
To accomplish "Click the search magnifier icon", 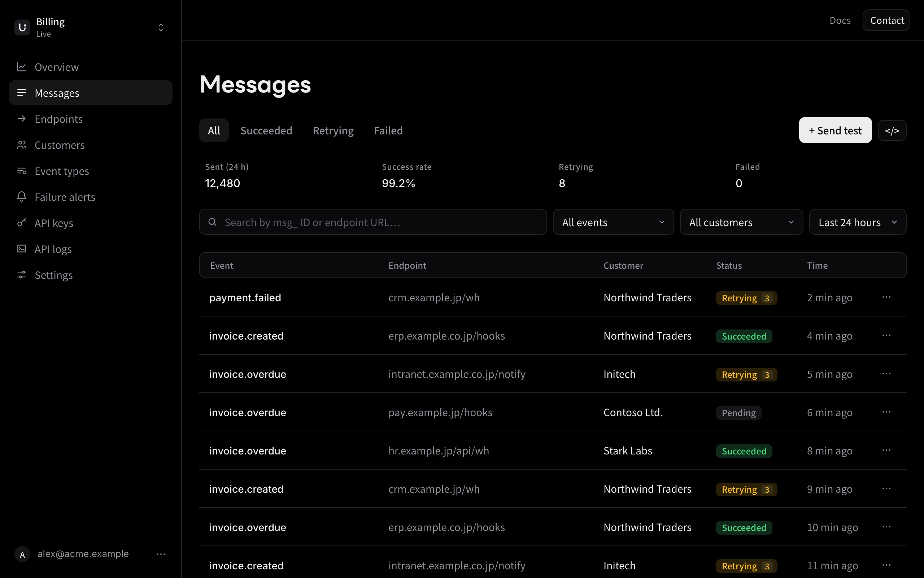I will 213,222.
